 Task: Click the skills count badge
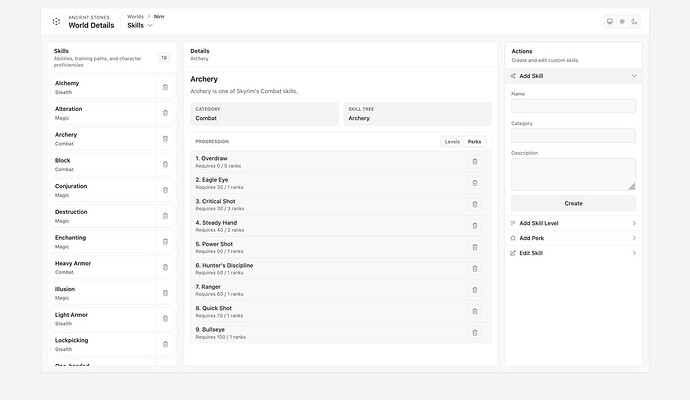[164, 58]
